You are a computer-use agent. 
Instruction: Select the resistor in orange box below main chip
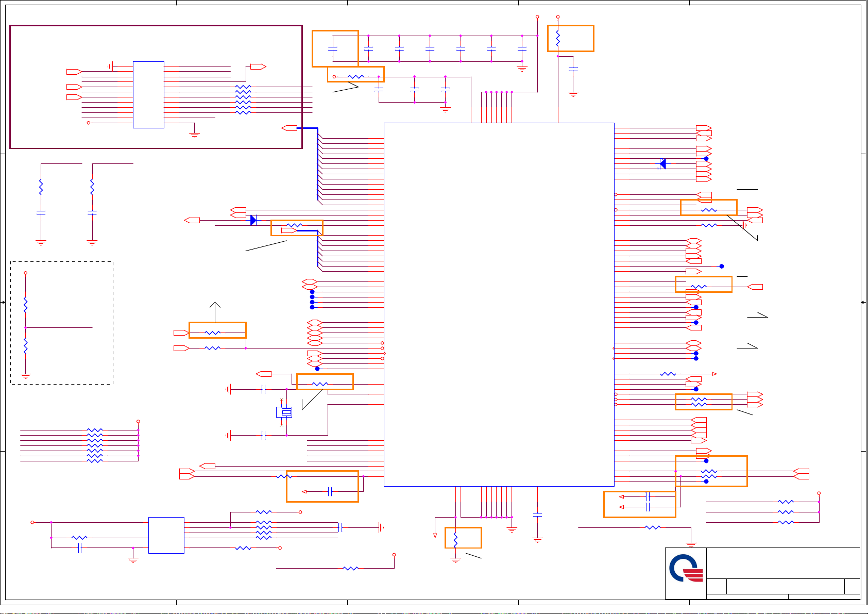pos(455,539)
